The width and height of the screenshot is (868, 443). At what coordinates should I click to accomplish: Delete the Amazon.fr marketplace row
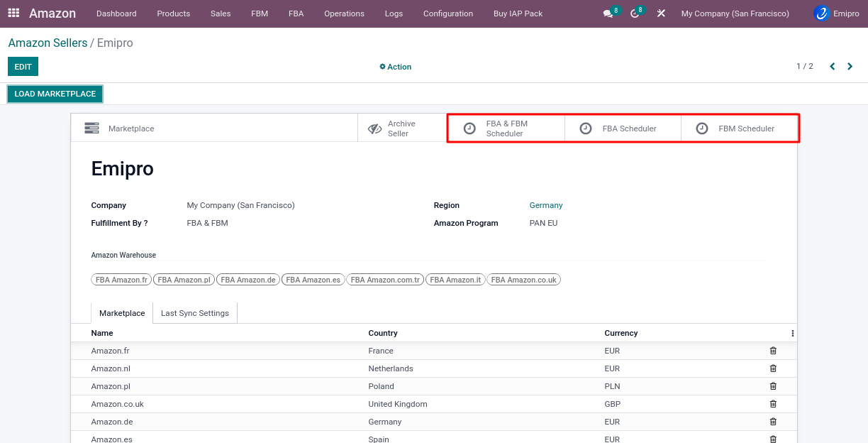click(773, 351)
